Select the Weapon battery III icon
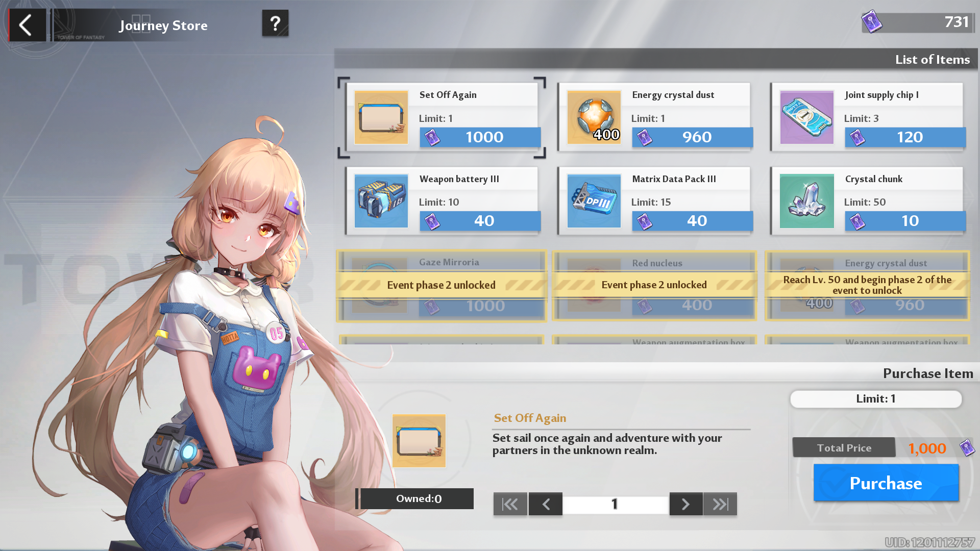 (x=381, y=201)
